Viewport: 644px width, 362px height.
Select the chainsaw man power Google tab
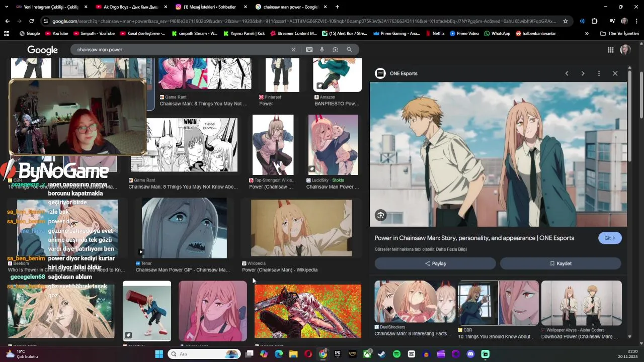pyautogui.click(x=291, y=7)
